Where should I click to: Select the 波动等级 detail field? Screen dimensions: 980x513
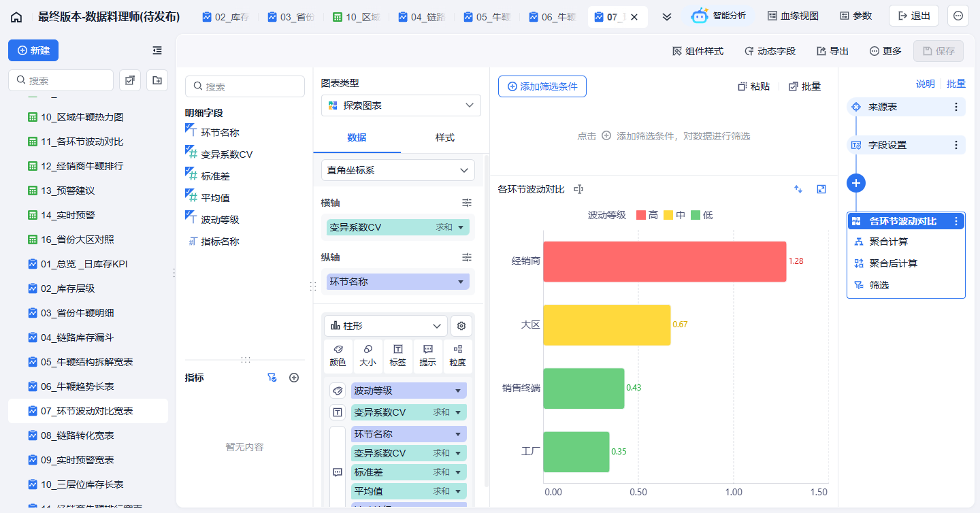[x=220, y=220]
